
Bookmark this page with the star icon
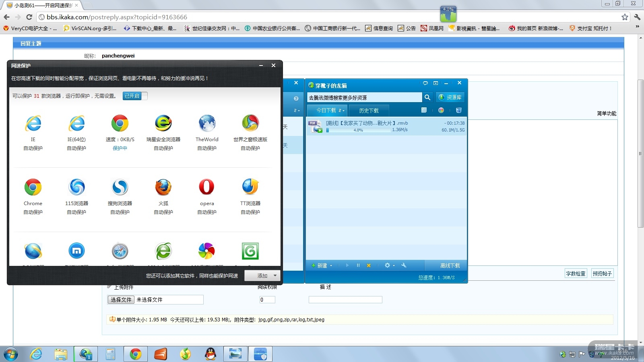(x=625, y=17)
